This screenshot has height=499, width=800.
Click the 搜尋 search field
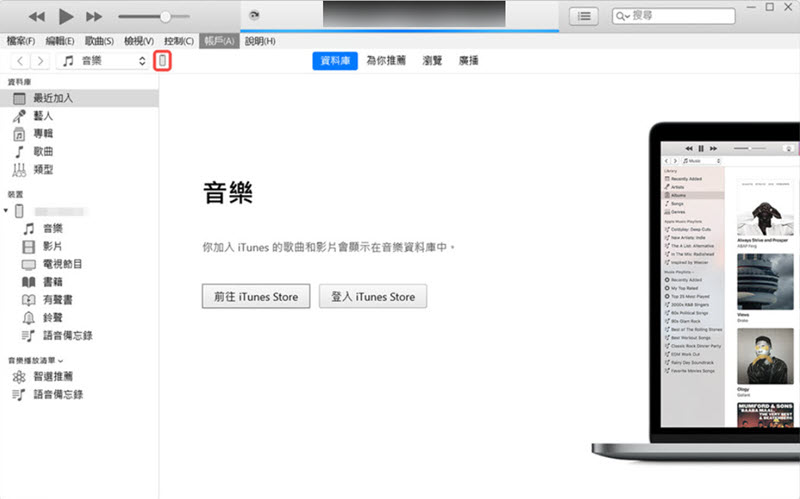[x=673, y=16]
